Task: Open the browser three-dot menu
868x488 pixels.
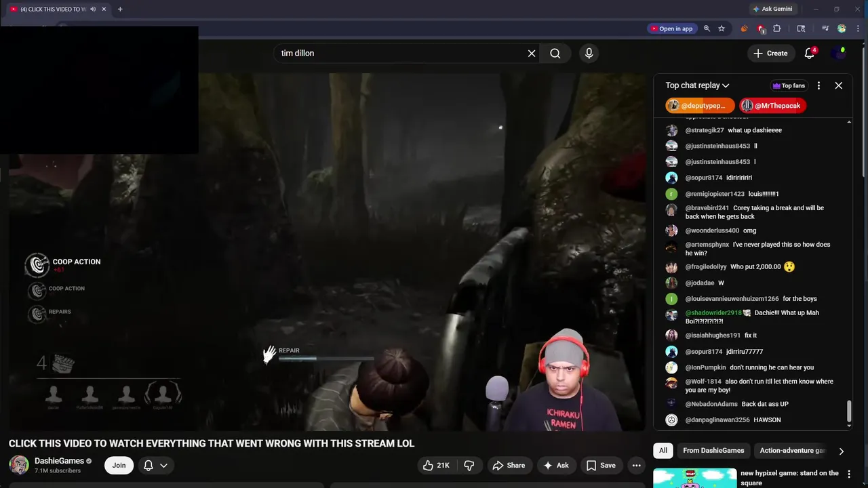Action: [857, 28]
